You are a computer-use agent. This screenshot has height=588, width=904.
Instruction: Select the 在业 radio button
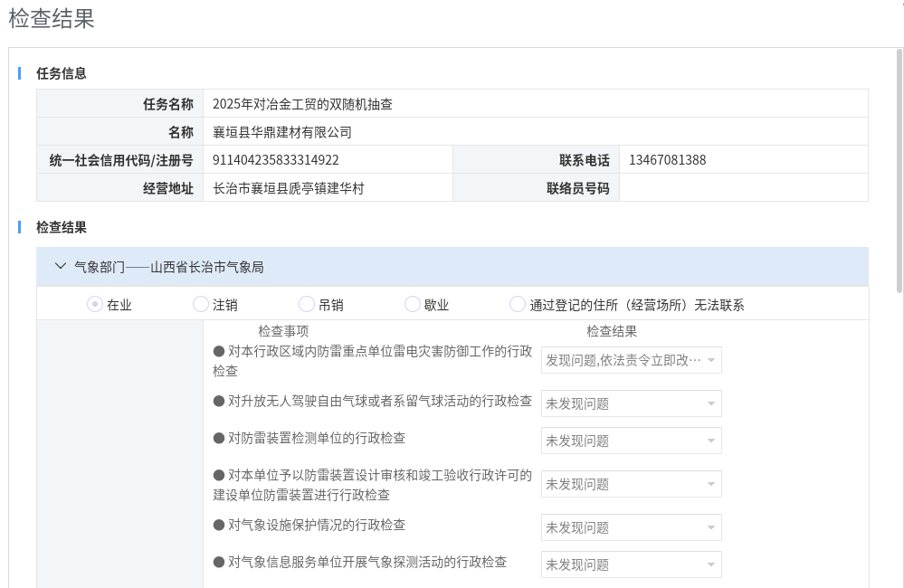point(95,305)
